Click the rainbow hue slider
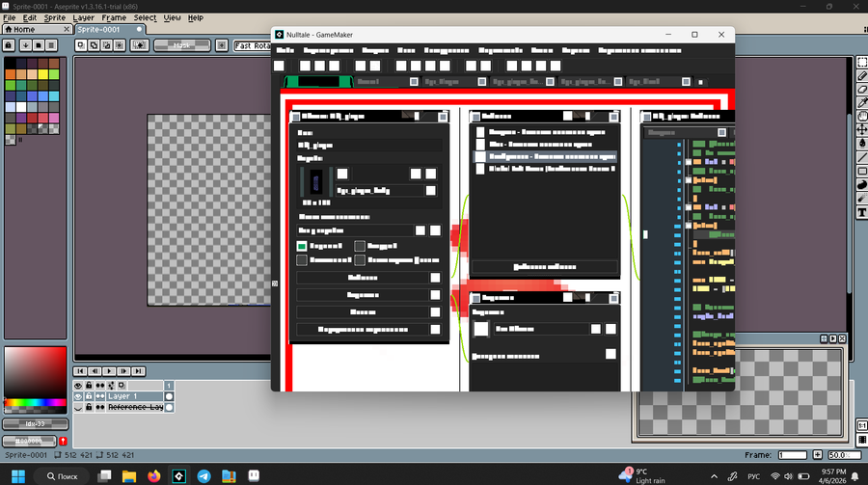The image size is (868, 485). point(36,402)
